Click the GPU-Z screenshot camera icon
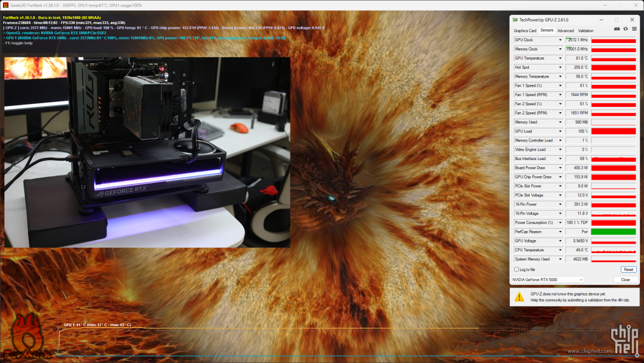The height and width of the screenshot is (363, 644). pos(617,29)
